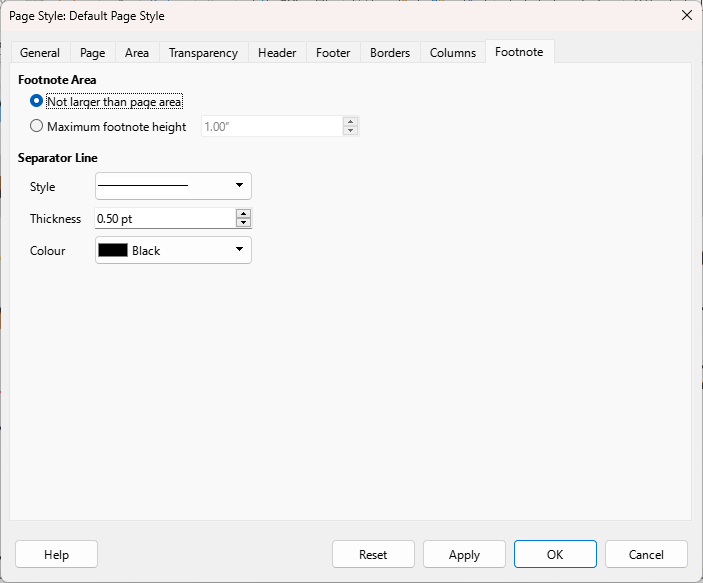Click the Help button
Viewport: 703px width, 583px height.
(x=56, y=554)
